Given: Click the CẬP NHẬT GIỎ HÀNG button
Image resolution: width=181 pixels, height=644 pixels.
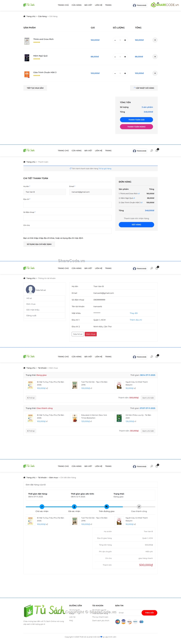Looking at the screenshot, I should click(x=144, y=88).
